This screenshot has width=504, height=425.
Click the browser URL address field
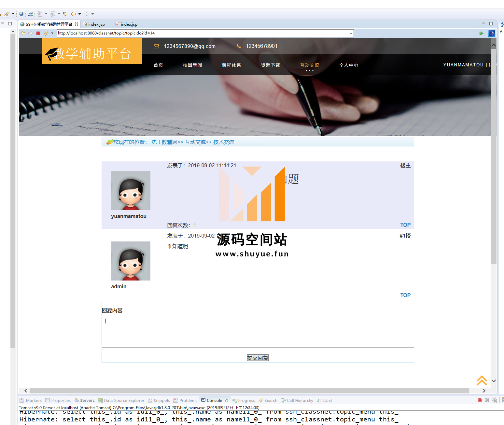coord(203,33)
